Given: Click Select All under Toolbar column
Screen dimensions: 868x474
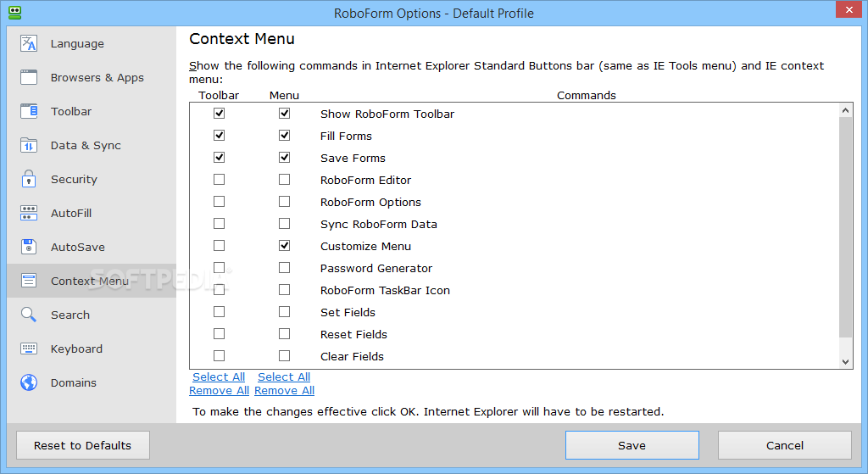Looking at the screenshot, I should coord(219,377).
